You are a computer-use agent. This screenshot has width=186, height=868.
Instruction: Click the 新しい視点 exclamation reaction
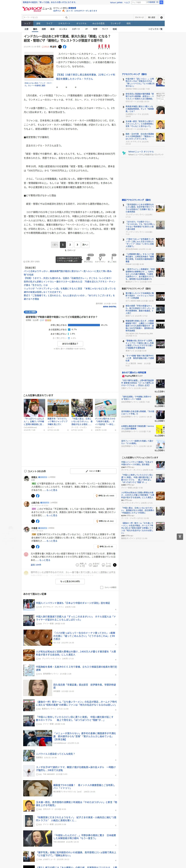(x=112, y=258)
